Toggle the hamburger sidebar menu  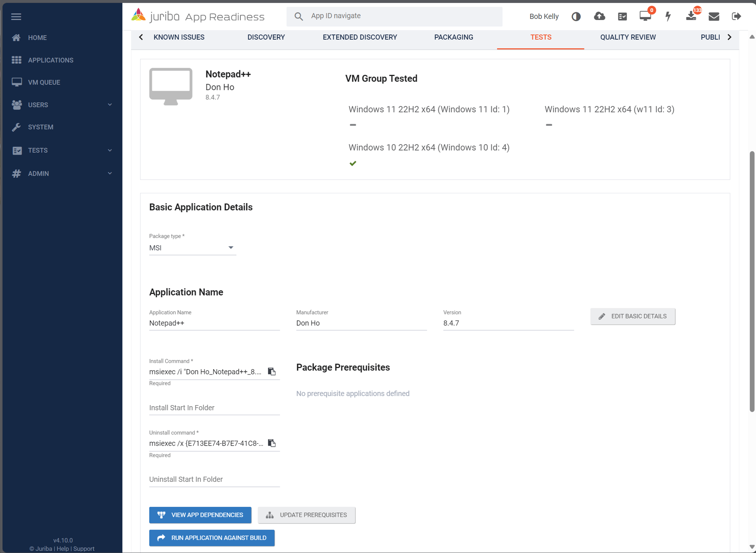tap(16, 17)
